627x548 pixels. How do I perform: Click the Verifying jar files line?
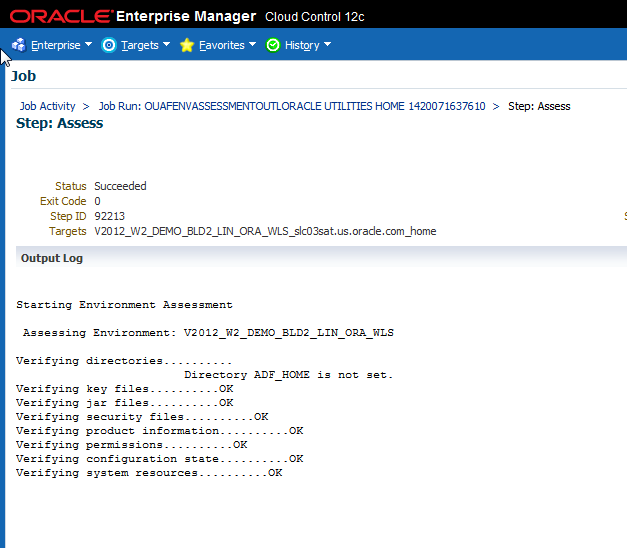click(125, 403)
